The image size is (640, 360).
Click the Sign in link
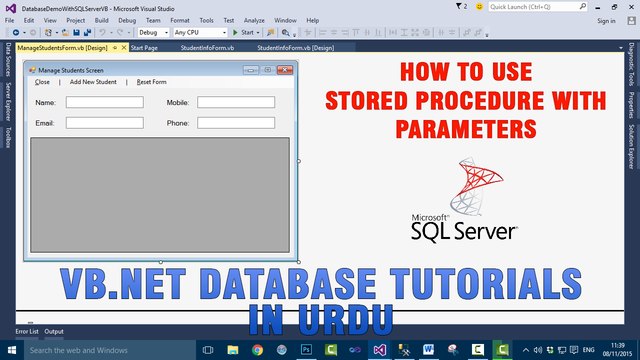(606, 21)
